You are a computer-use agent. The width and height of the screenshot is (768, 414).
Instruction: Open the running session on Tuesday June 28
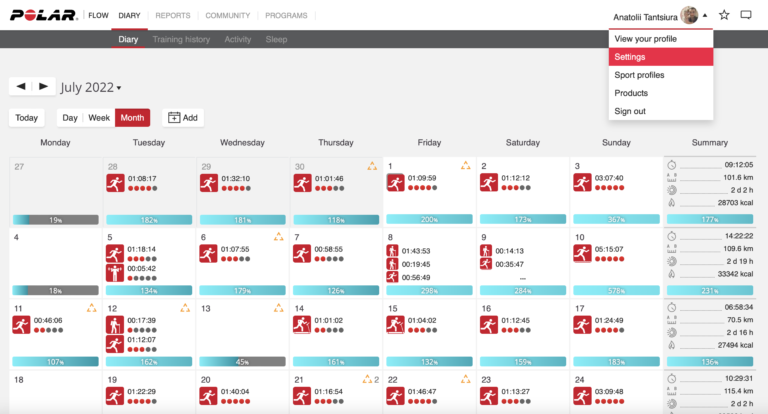pyautogui.click(x=115, y=183)
